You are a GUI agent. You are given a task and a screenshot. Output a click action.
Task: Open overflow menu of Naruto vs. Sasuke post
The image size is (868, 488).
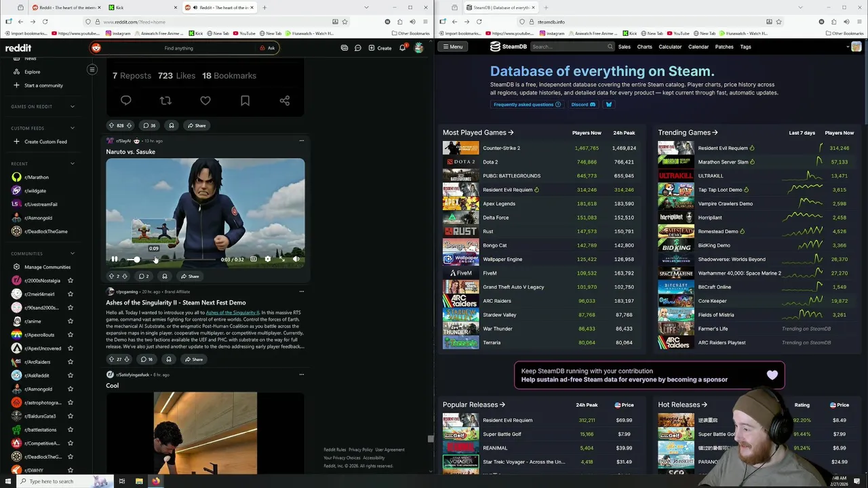301,141
